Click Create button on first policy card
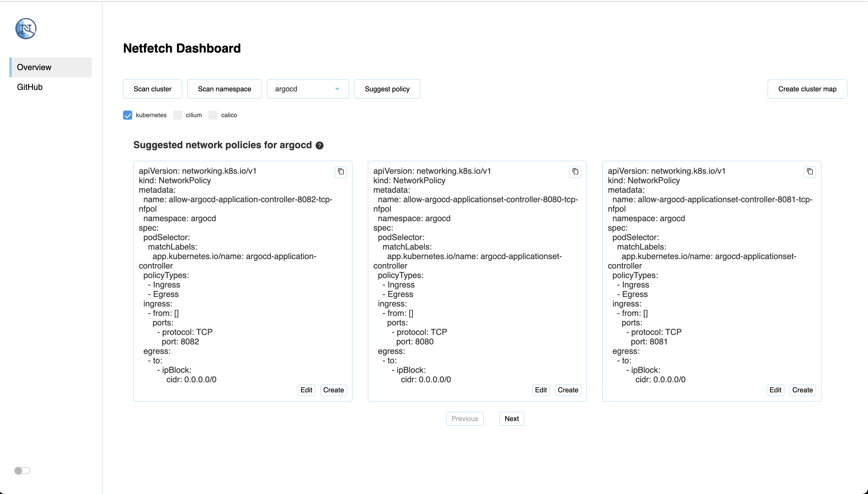The width and height of the screenshot is (868, 494). pos(333,390)
